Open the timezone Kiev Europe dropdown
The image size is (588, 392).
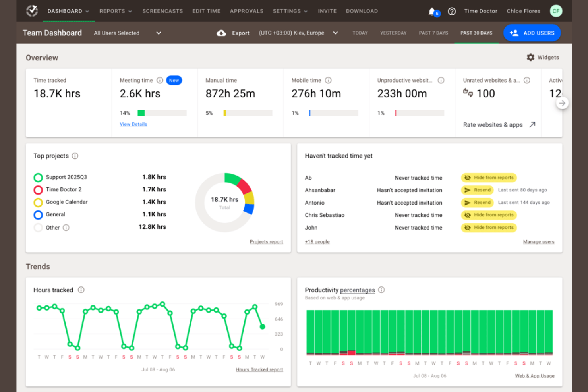coord(335,33)
